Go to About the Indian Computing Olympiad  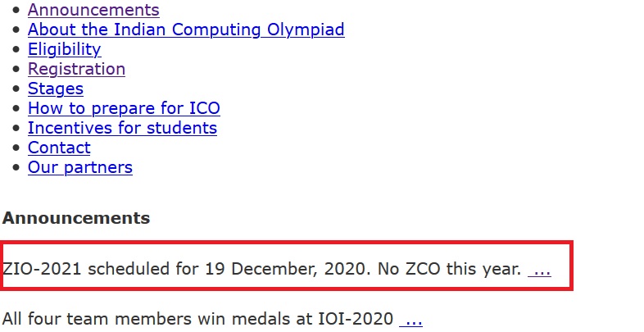186,30
